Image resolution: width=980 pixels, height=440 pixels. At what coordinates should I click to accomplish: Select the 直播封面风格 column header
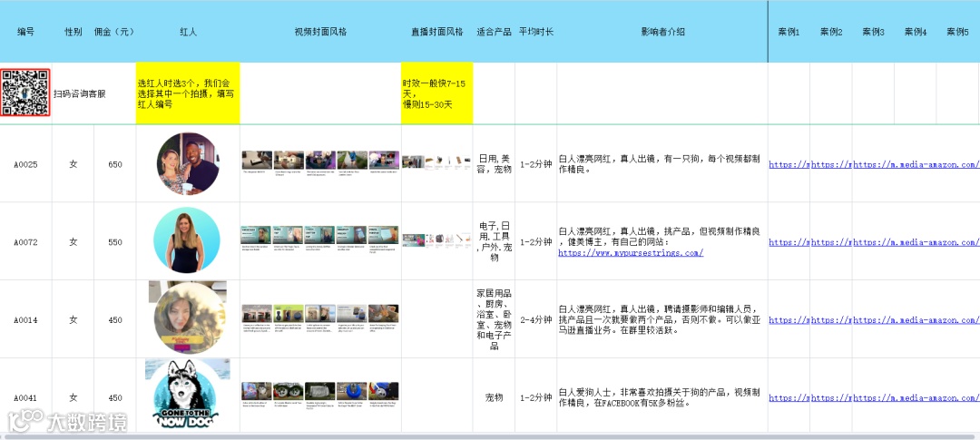click(437, 32)
